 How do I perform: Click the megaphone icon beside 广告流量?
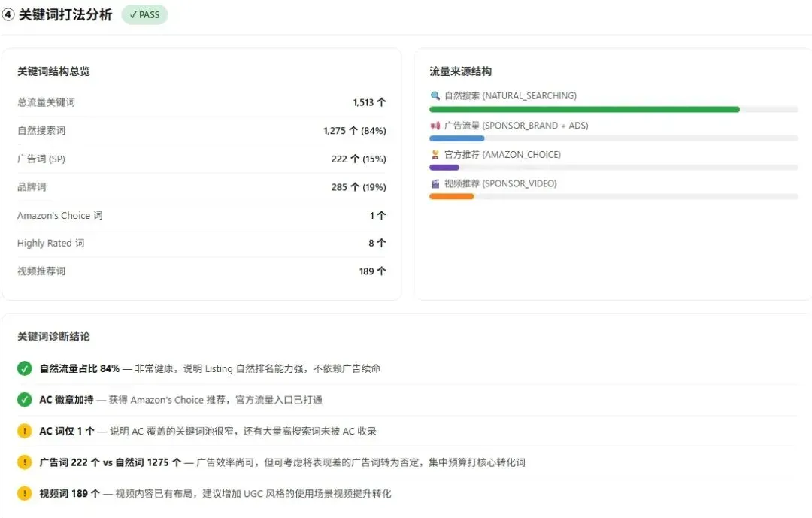[x=435, y=126]
